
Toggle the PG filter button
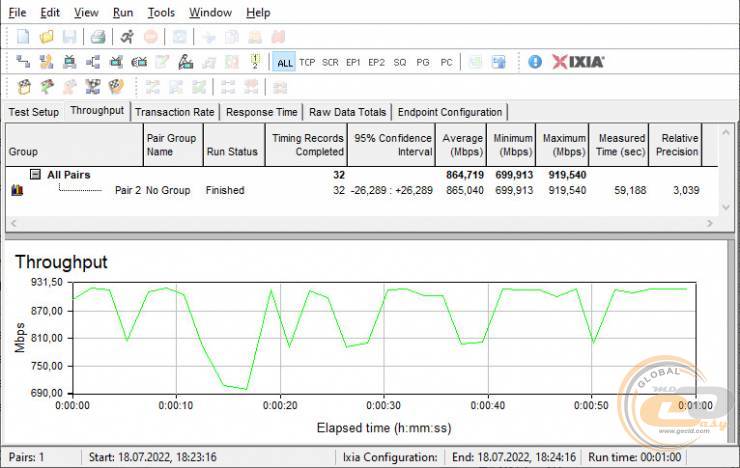(423, 62)
